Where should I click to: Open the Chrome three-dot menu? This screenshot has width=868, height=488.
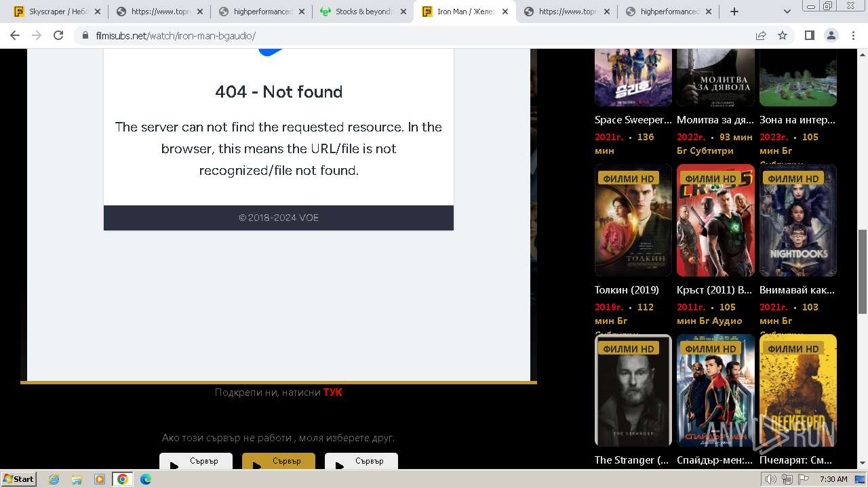[x=852, y=35]
